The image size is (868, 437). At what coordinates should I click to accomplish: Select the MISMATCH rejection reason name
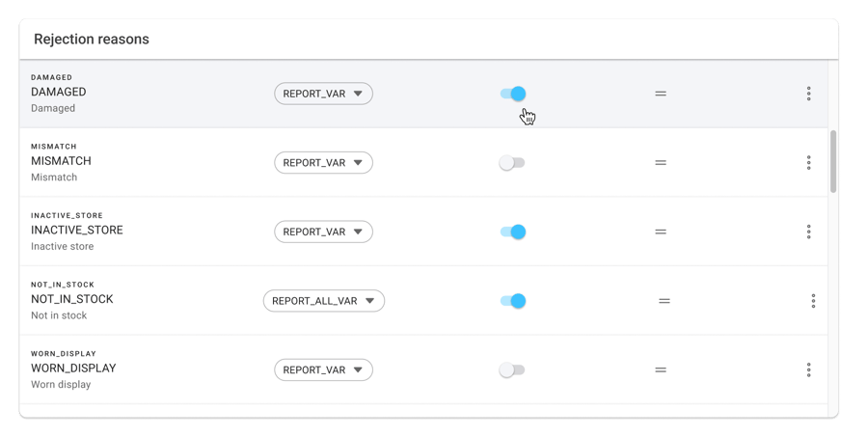pos(61,161)
